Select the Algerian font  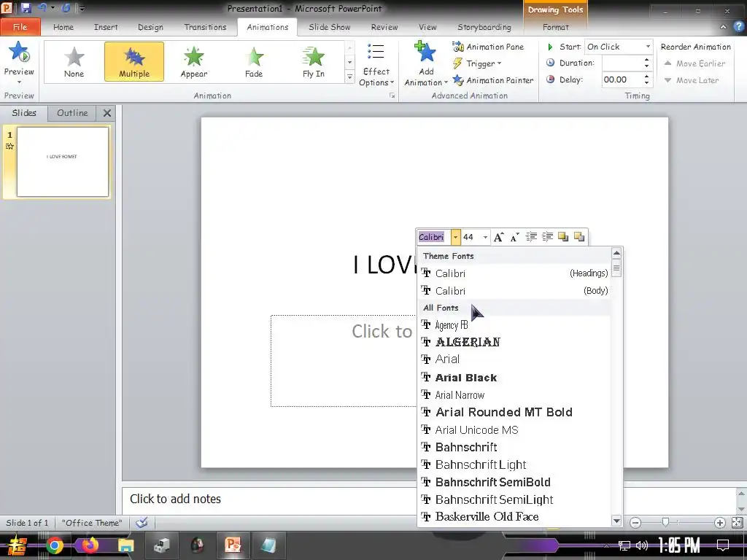(514, 343)
